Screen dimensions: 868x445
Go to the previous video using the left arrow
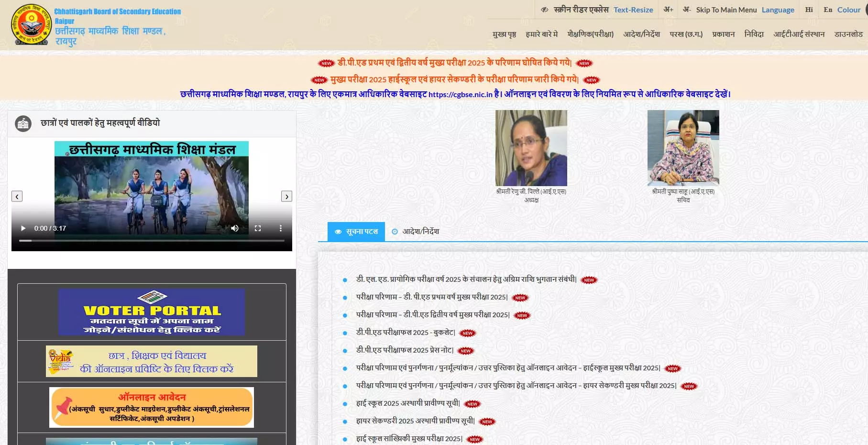pos(17,196)
